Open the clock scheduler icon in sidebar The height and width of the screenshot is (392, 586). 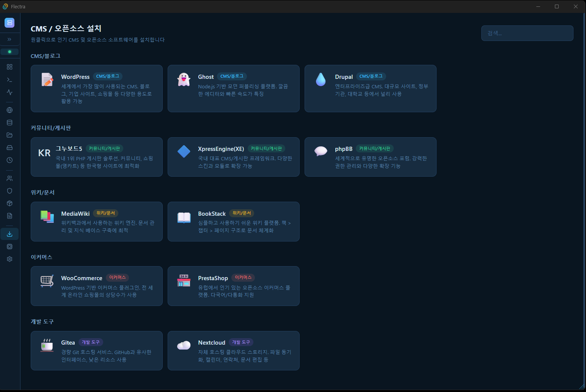pos(9,160)
